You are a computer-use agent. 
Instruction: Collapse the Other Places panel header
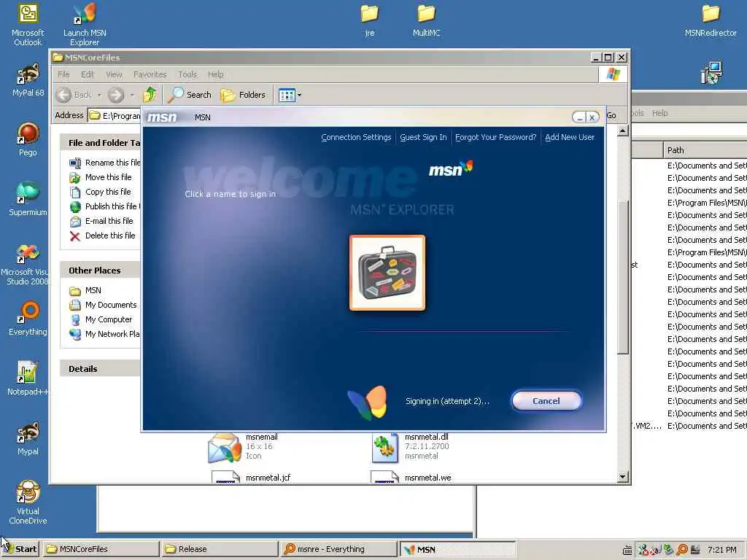point(100,271)
